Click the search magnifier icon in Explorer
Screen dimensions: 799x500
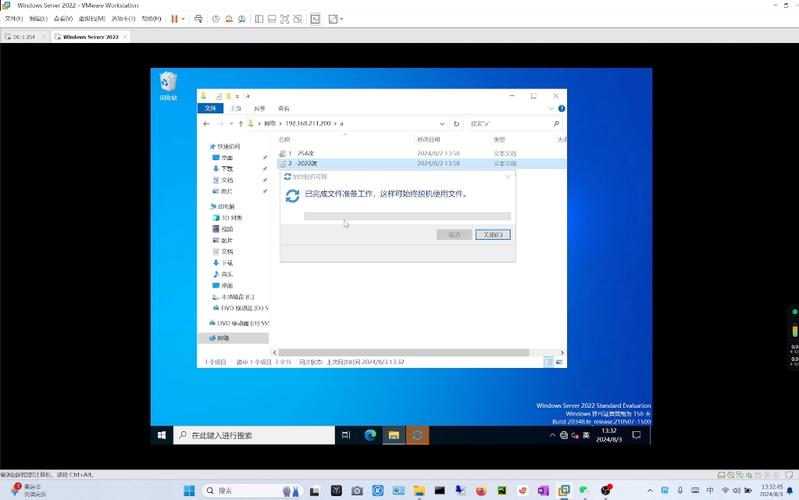[x=556, y=124]
